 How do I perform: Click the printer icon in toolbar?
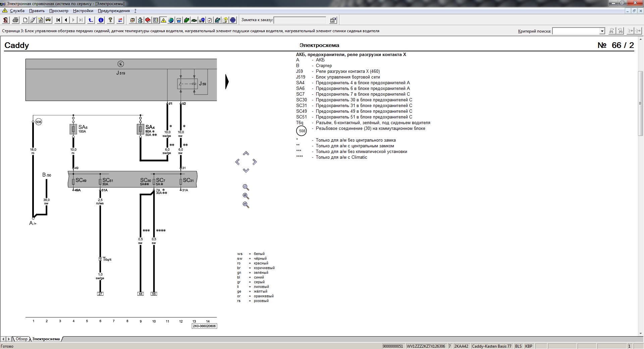click(x=15, y=20)
